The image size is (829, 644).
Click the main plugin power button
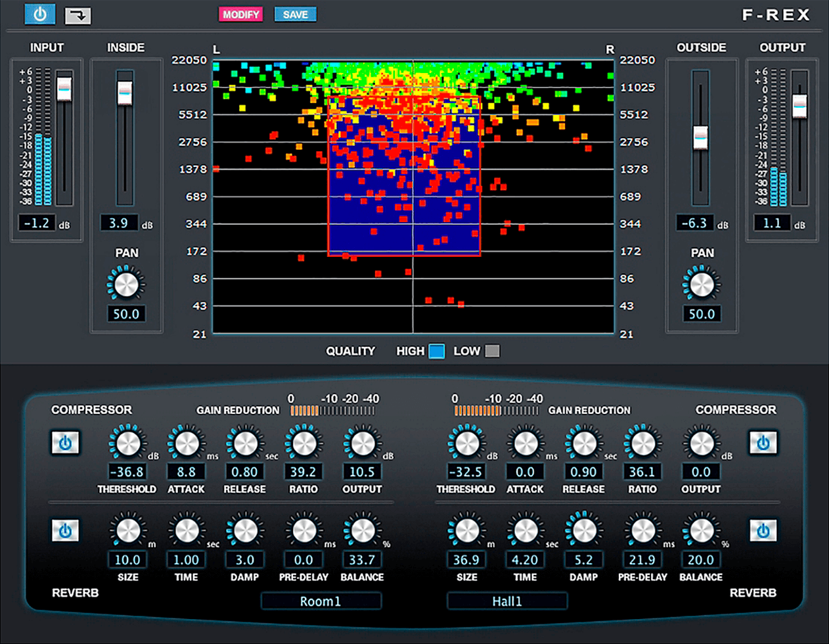coord(39,14)
